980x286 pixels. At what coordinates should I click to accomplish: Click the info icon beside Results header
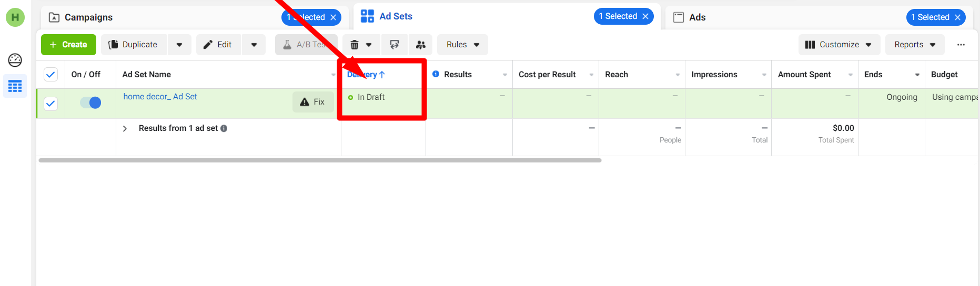[436, 74]
